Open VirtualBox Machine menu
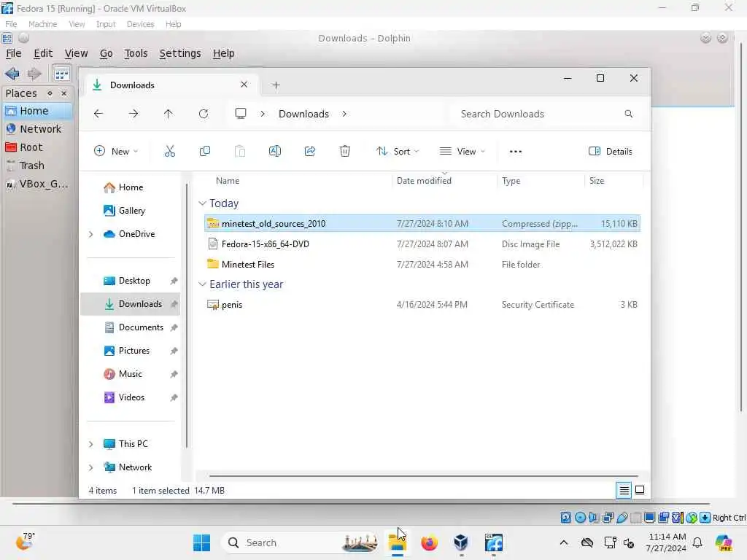This screenshot has width=747, height=560. tap(42, 24)
